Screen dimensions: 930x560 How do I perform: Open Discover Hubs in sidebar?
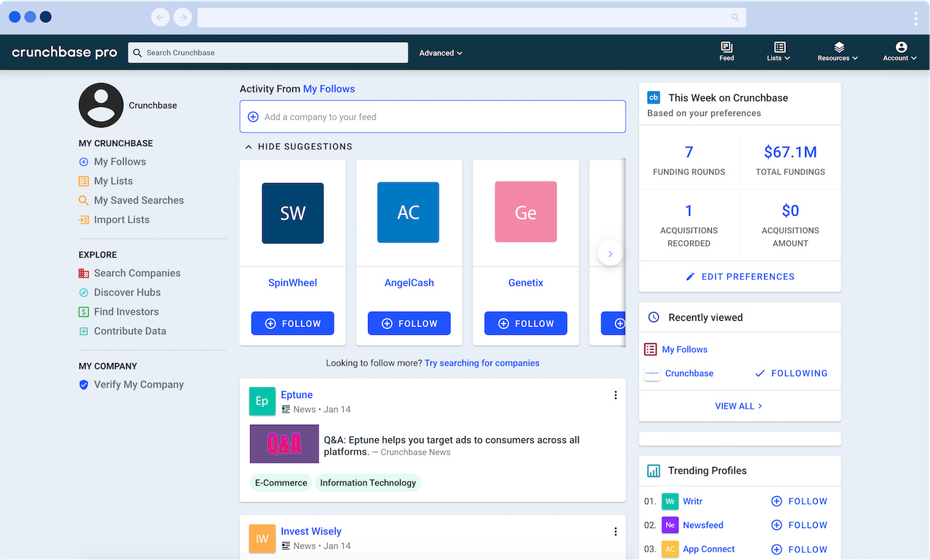click(128, 292)
